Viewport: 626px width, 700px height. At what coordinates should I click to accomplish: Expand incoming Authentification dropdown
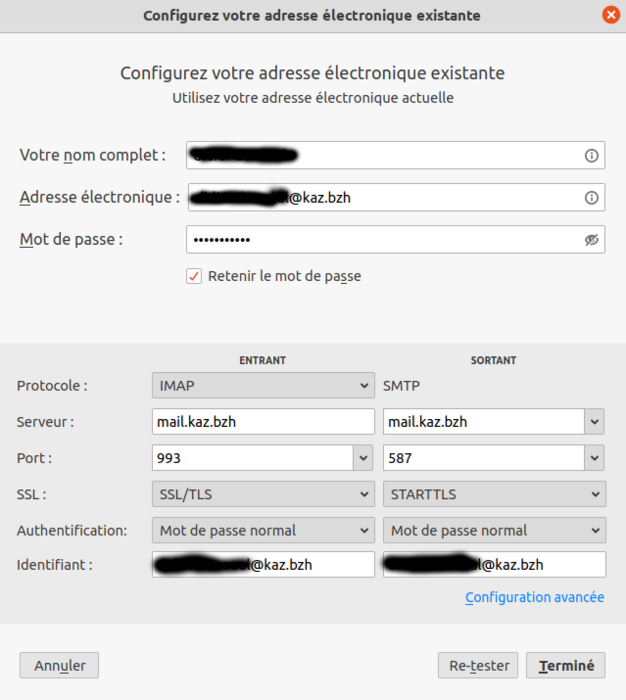pyautogui.click(x=262, y=530)
